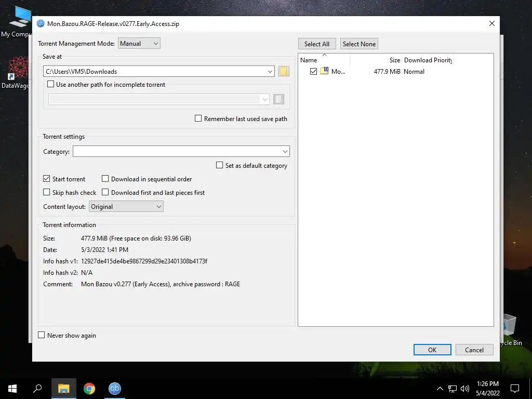Click the torrent comment text
532x399 pixels.
161,284
